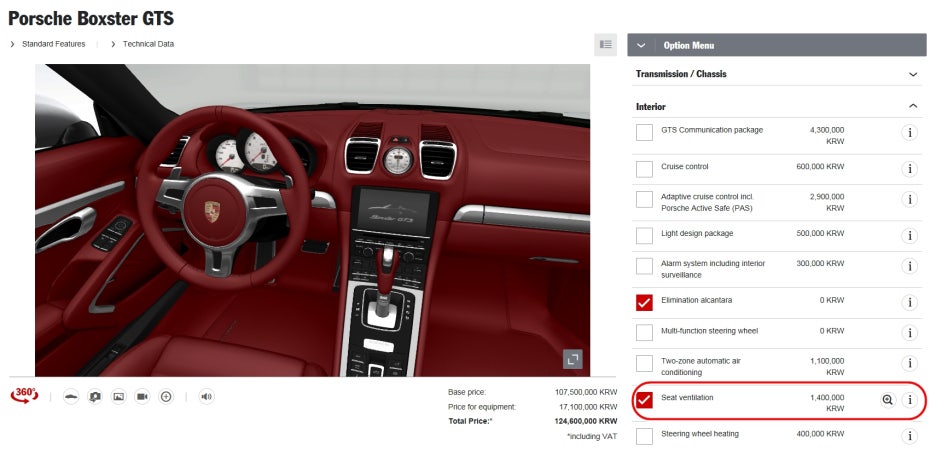
Task: Show info for Cruise control
Action: [x=909, y=169]
